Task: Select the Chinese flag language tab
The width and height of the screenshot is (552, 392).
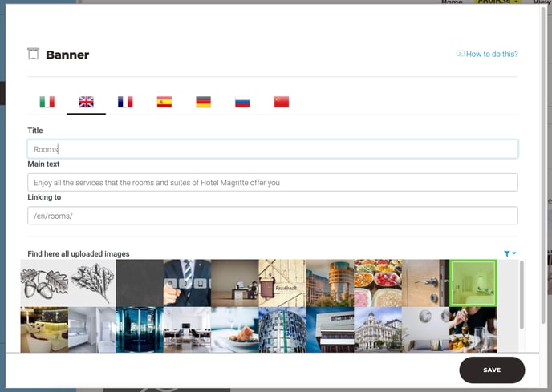Action: [x=281, y=102]
